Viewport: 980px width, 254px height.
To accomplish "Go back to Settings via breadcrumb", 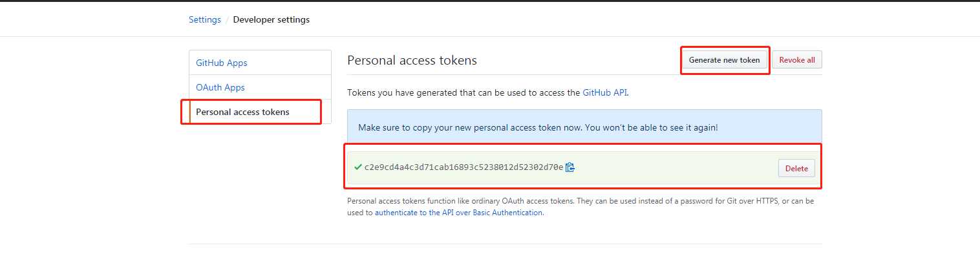I will (205, 19).
